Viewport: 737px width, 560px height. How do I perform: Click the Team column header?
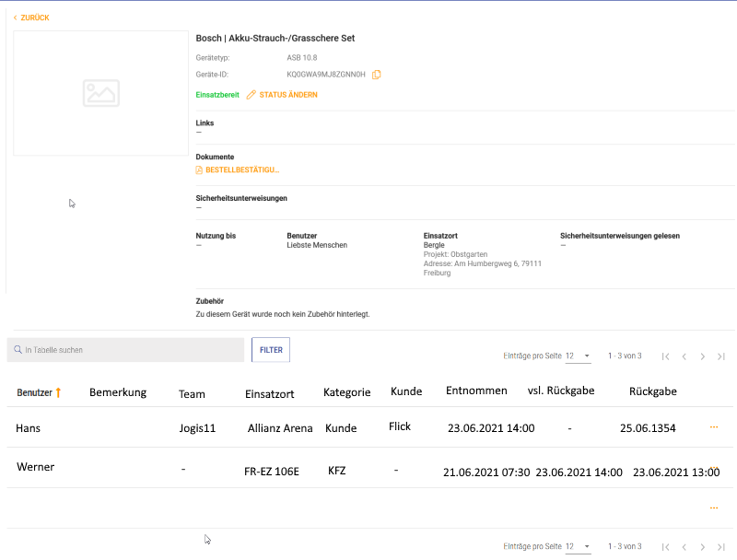(192, 394)
